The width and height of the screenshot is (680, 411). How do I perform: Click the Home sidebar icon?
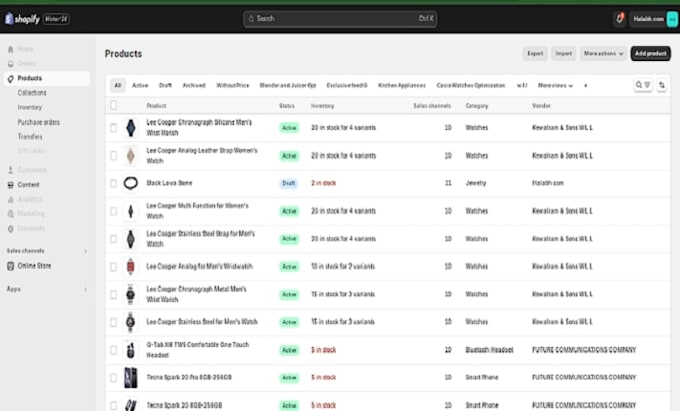coord(10,49)
